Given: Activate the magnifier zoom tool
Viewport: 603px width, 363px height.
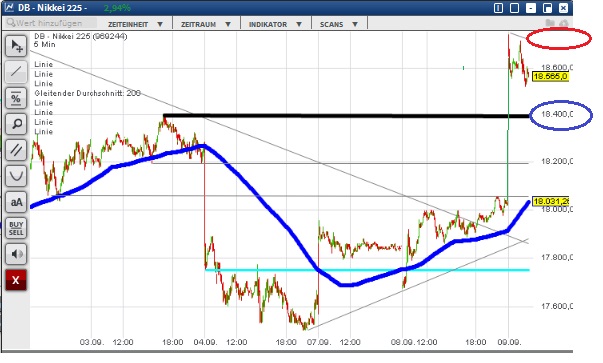Looking at the screenshot, I should [16, 124].
